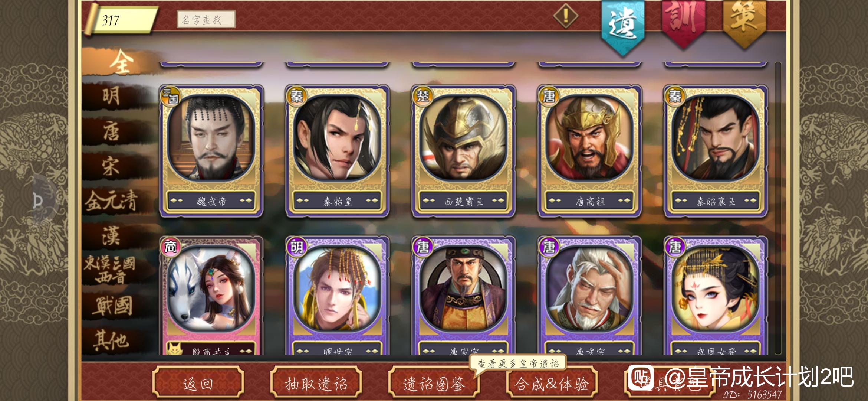Select the 唐高祖 emperor card
The width and height of the screenshot is (868, 401).
click(589, 151)
